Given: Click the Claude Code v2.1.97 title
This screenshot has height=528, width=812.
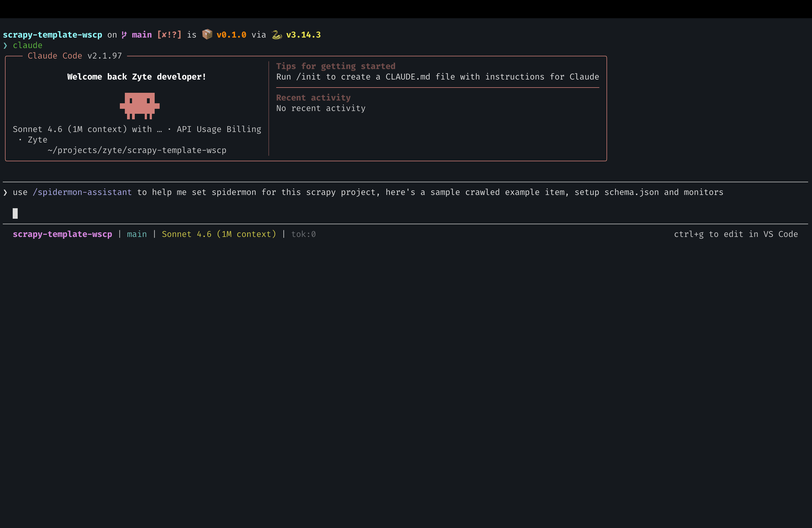Looking at the screenshot, I should point(74,56).
